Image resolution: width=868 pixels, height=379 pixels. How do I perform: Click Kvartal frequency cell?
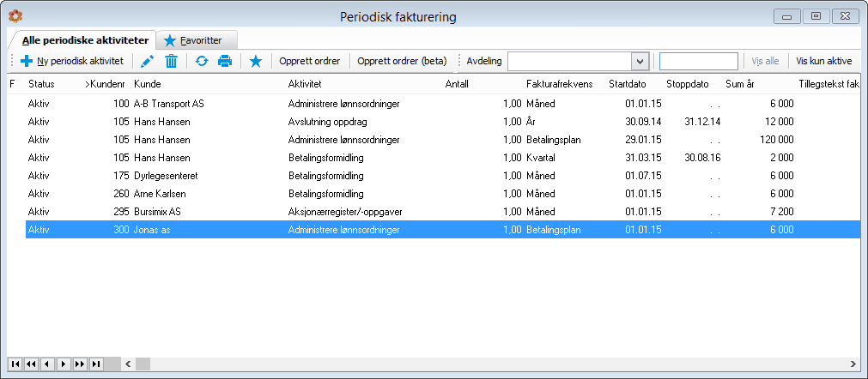(541, 158)
